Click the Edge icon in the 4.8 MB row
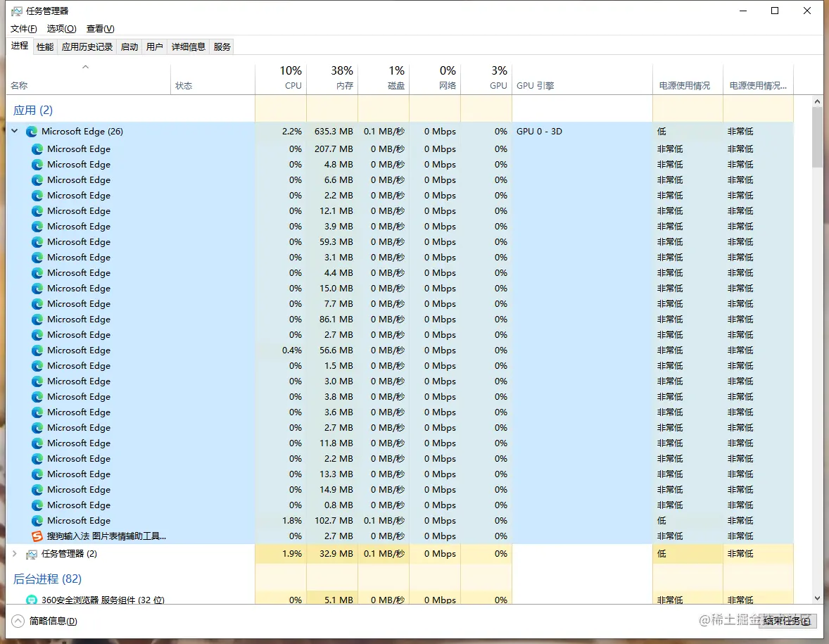Viewport: 829px width, 644px height. pyautogui.click(x=37, y=165)
